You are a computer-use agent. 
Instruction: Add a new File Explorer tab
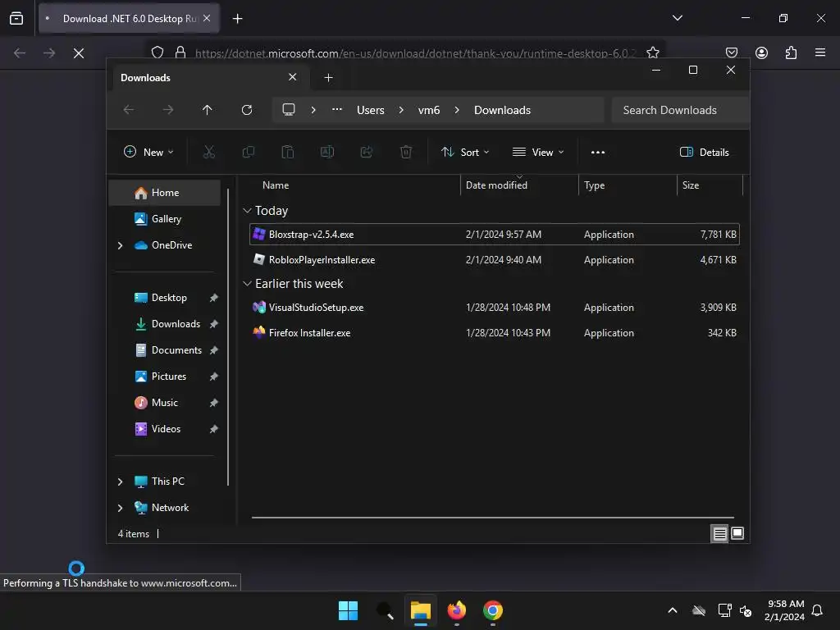point(328,78)
